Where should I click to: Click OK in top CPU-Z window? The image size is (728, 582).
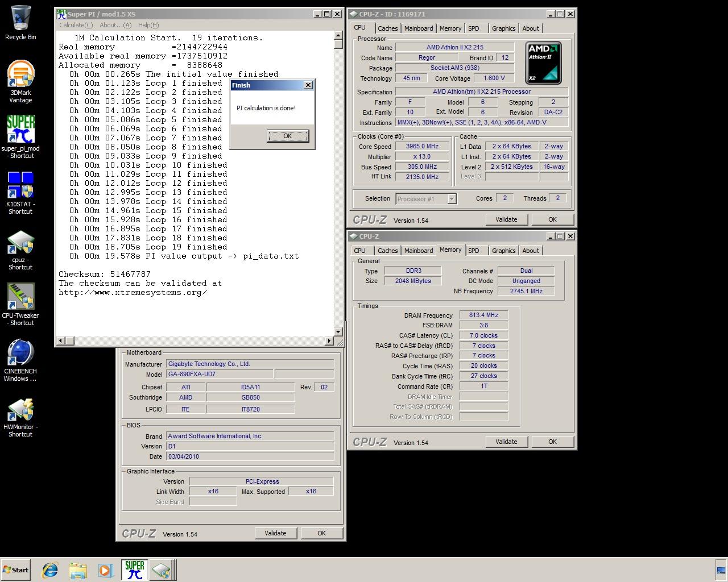[x=552, y=219]
